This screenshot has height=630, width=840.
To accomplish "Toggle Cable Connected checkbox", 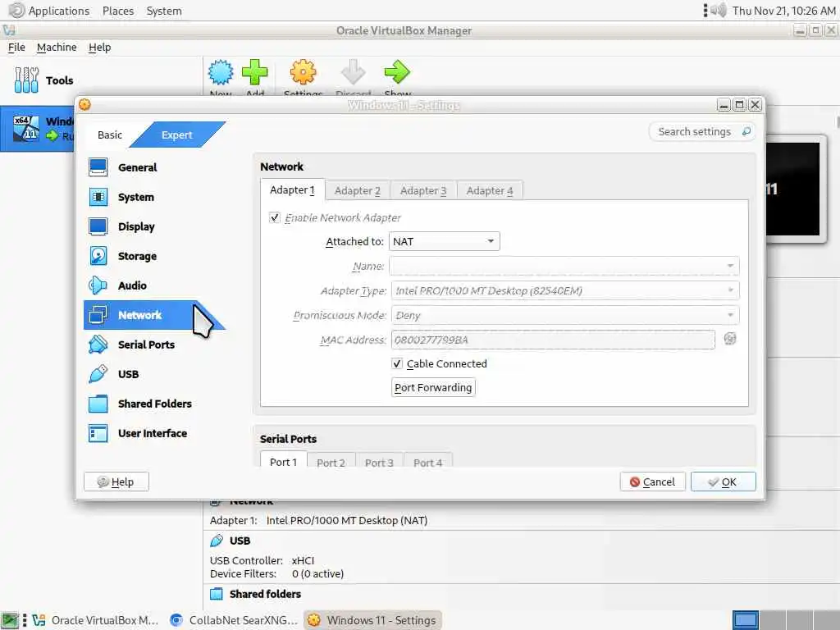I will [397, 363].
